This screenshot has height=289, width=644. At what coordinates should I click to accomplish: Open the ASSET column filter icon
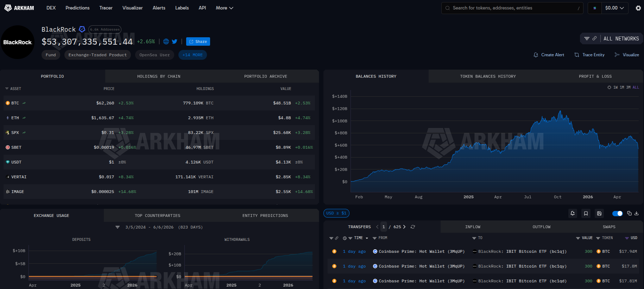pos(7,89)
